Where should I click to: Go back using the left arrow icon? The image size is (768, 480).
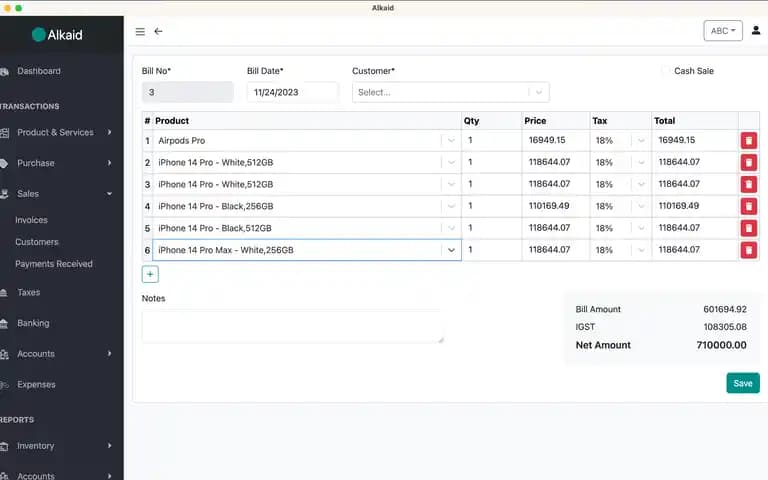tap(158, 31)
